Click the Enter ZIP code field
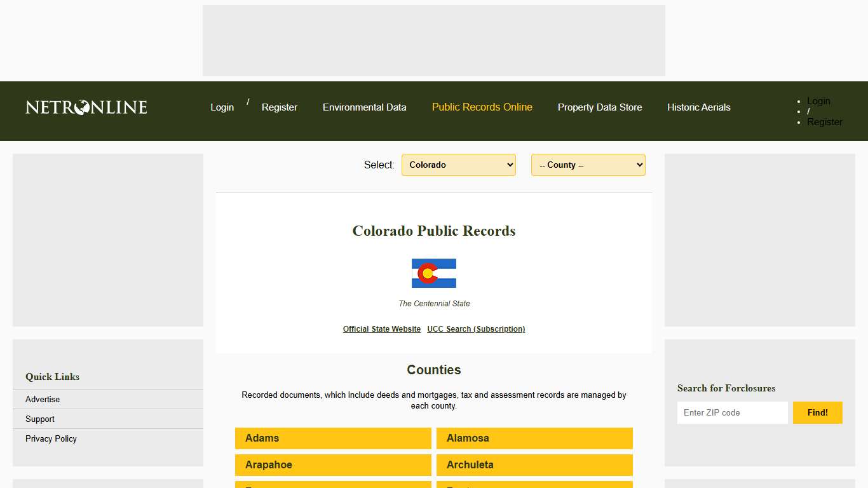Screen dimensions: 868x488 732,412
